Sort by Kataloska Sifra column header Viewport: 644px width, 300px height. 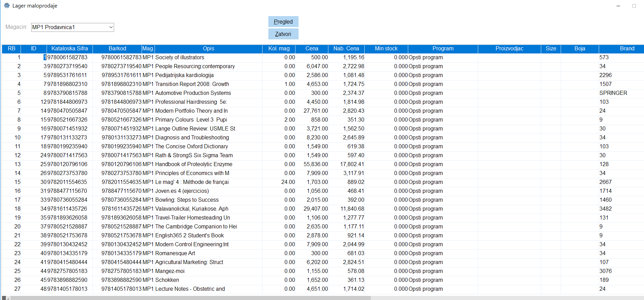(70, 49)
